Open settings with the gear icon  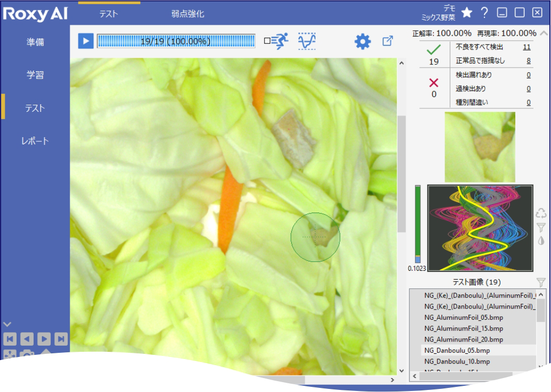tap(363, 41)
